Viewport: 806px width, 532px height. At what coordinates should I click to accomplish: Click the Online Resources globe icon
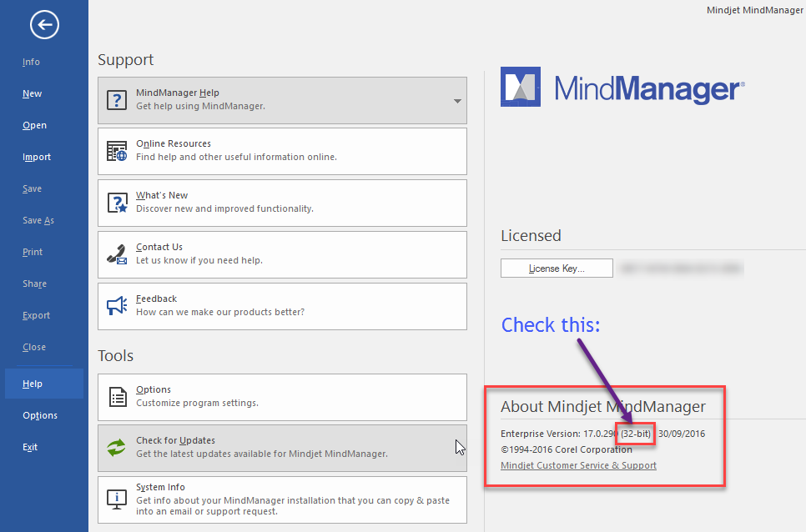click(x=117, y=151)
